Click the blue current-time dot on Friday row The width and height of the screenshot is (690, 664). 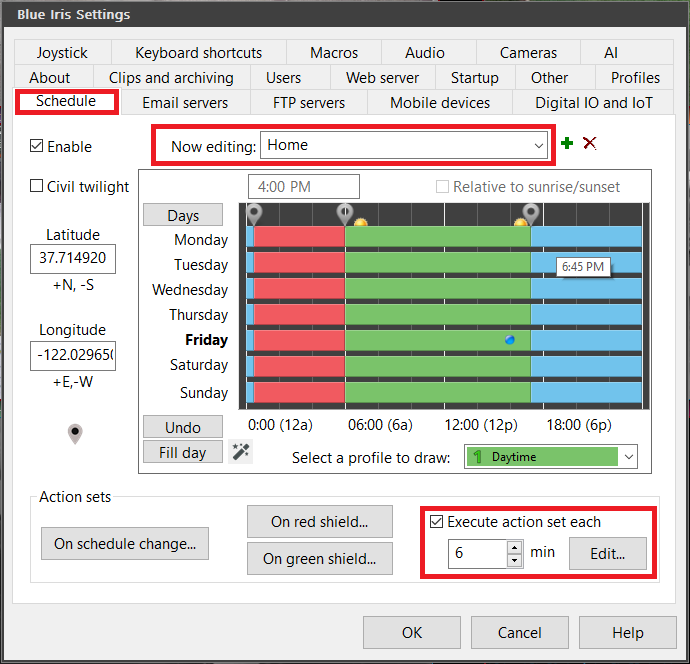point(510,340)
